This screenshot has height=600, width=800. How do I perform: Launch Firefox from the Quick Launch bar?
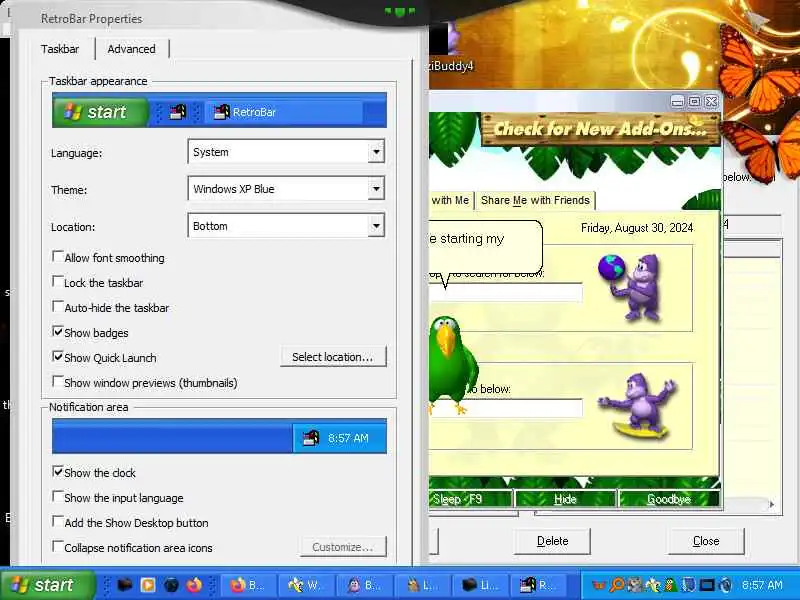(x=194, y=585)
